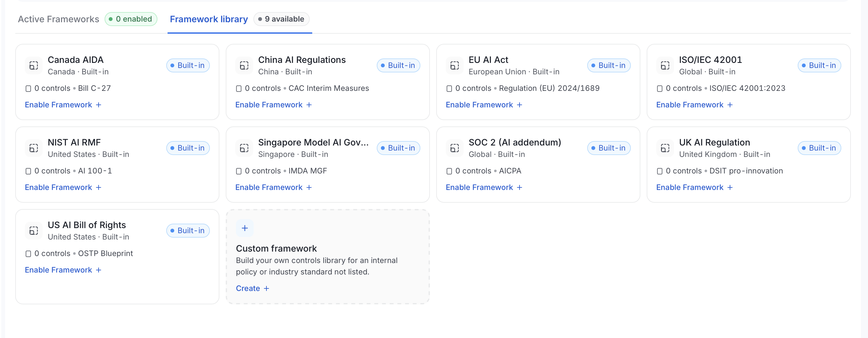This screenshot has height=338, width=868.
Task: Click the US AI Bill of Rights framework icon
Action: pyautogui.click(x=34, y=231)
